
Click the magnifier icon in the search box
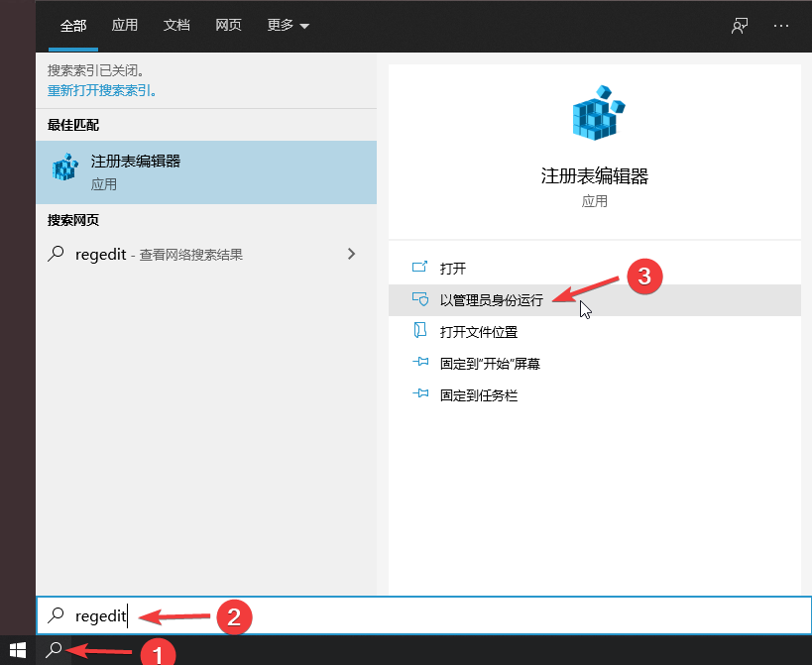tap(56, 614)
